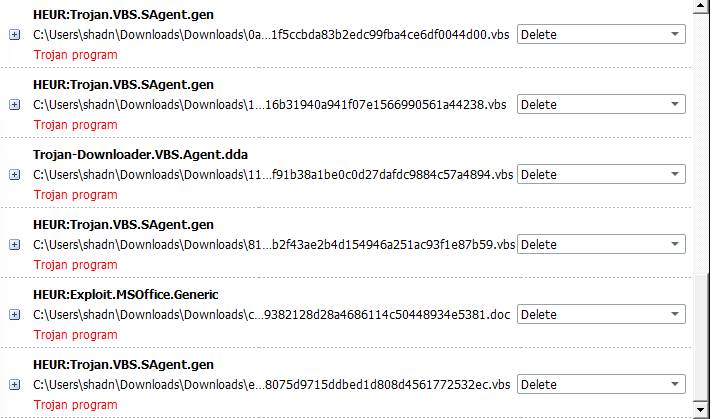Expand the Trojan-Downloader.VBS.Agent.dda entry
Viewport: 718px width, 419px height.
click(14, 175)
